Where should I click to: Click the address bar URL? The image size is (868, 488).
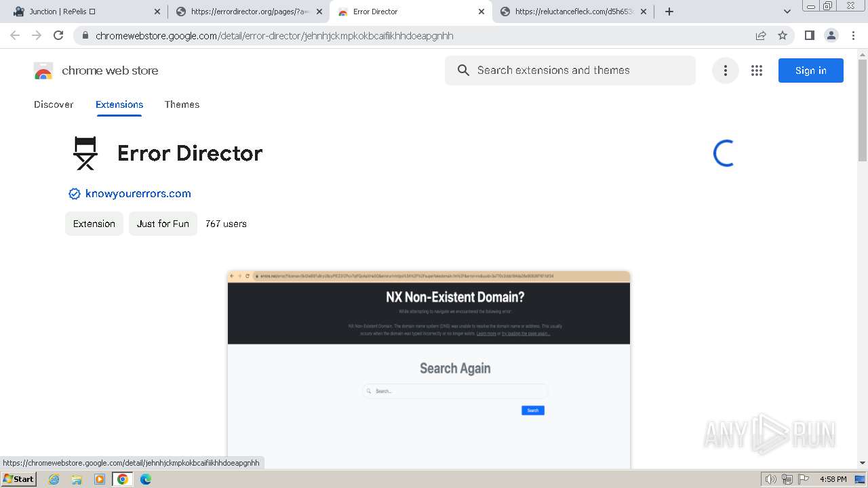pyautogui.click(x=275, y=36)
